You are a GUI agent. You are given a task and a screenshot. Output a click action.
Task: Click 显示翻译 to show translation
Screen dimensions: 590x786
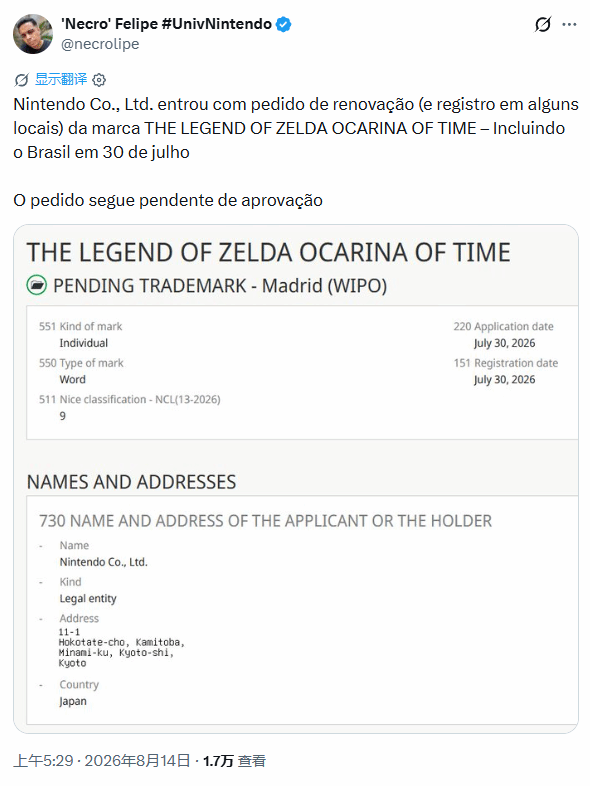pos(61,79)
